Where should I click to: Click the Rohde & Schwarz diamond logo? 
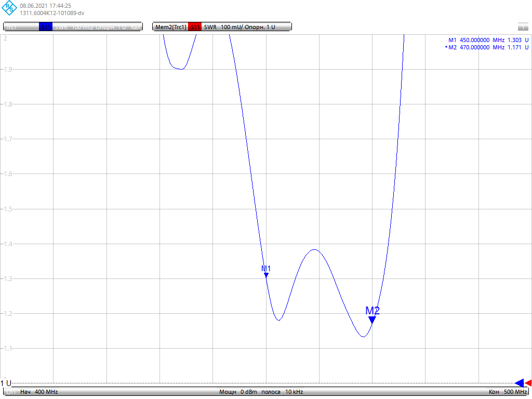click(x=9, y=8)
